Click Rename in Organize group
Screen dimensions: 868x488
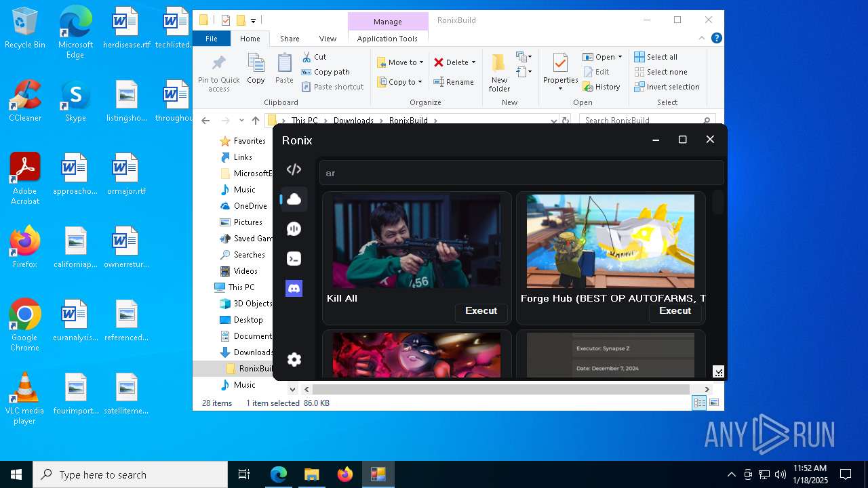(x=454, y=82)
